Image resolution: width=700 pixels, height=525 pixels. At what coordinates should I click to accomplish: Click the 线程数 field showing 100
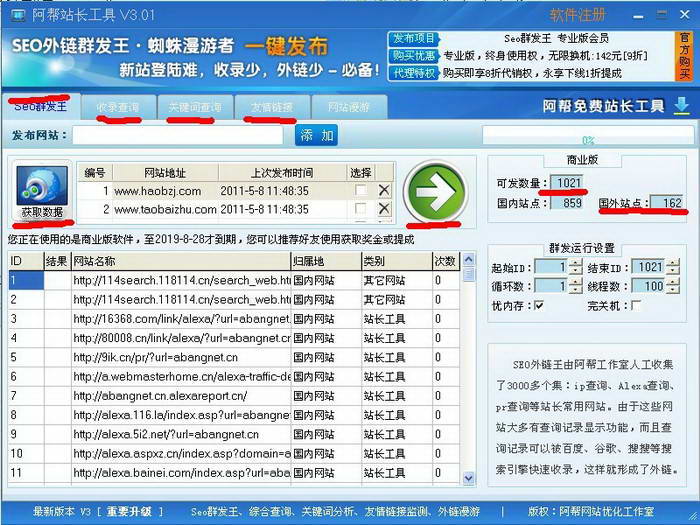pos(649,286)
